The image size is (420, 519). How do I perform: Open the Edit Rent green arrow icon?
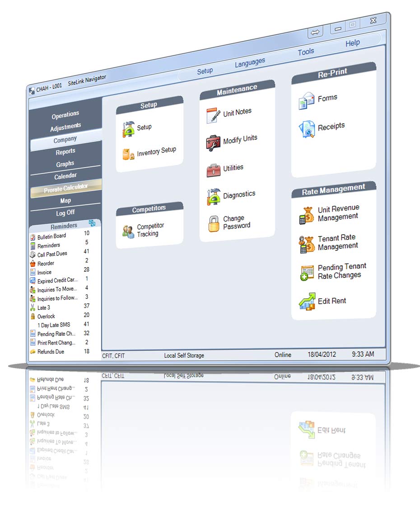[x=307, y=302]
